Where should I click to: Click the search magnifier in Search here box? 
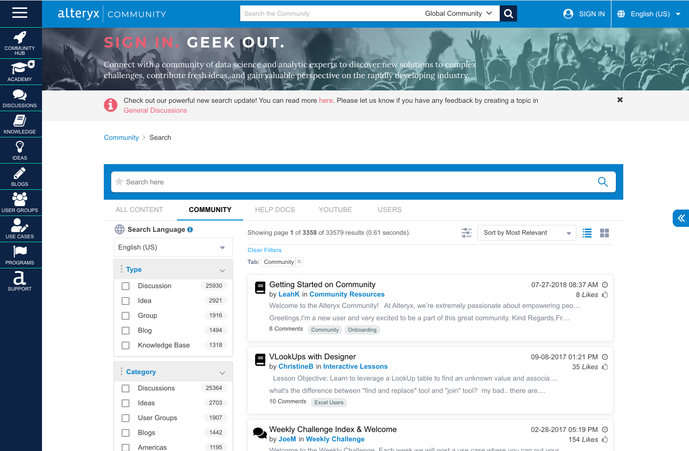603,182
